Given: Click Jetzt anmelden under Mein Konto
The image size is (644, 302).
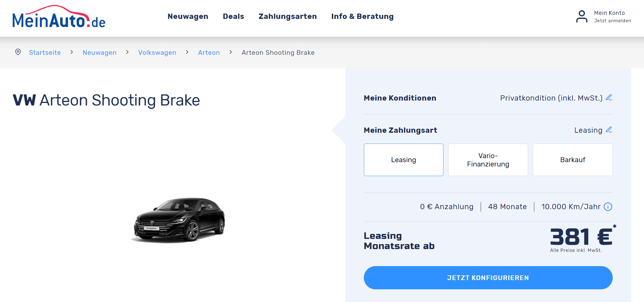Looking at the screenshot, I should point(612,21).
